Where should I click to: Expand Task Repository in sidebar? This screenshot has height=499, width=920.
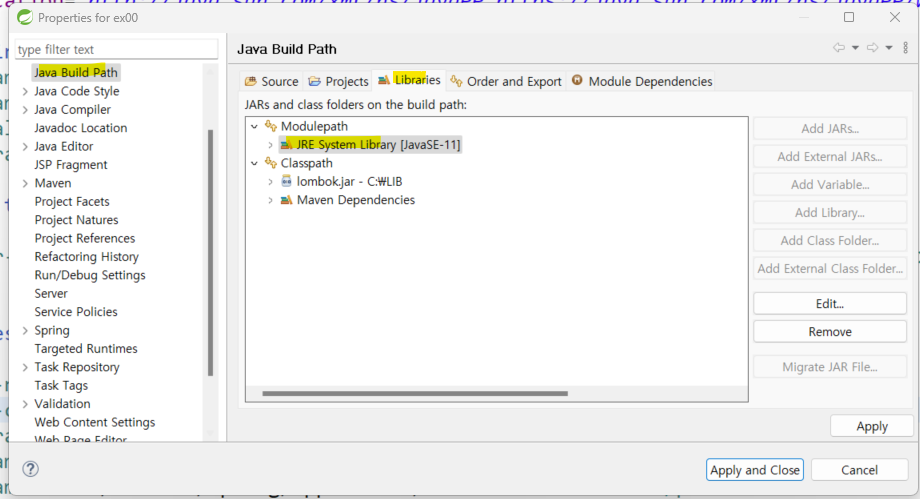click(x=25, y=367)
